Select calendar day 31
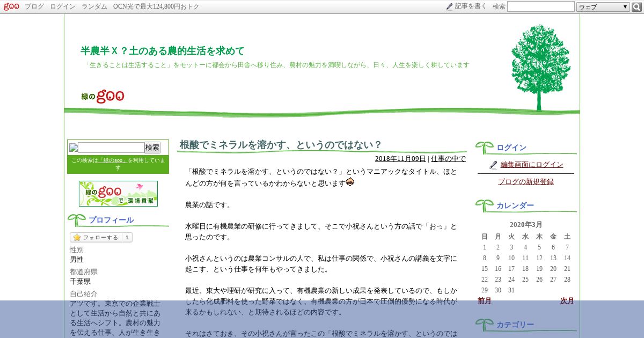The image size is (644, 338). (x=511, y=290)
